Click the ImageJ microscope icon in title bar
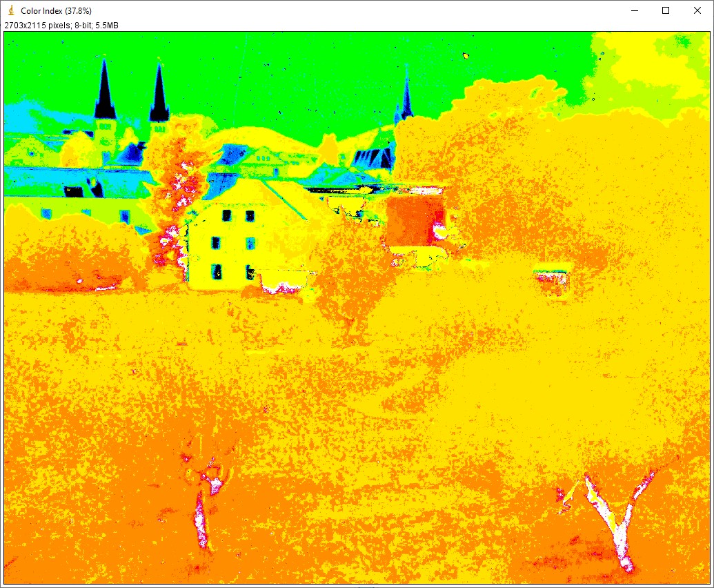 [11, 10]
